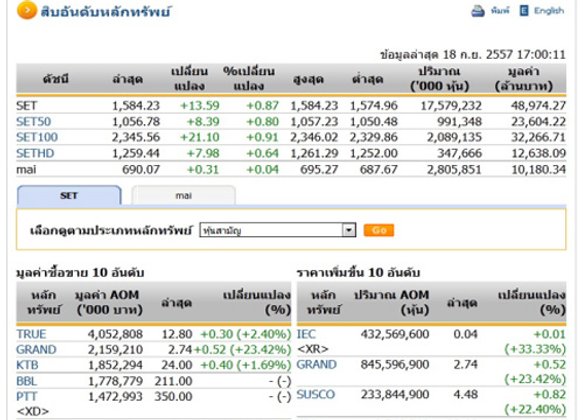This screenshot has height=420, width=583.
Task: Select the mai row label
Action: [26, 169]
